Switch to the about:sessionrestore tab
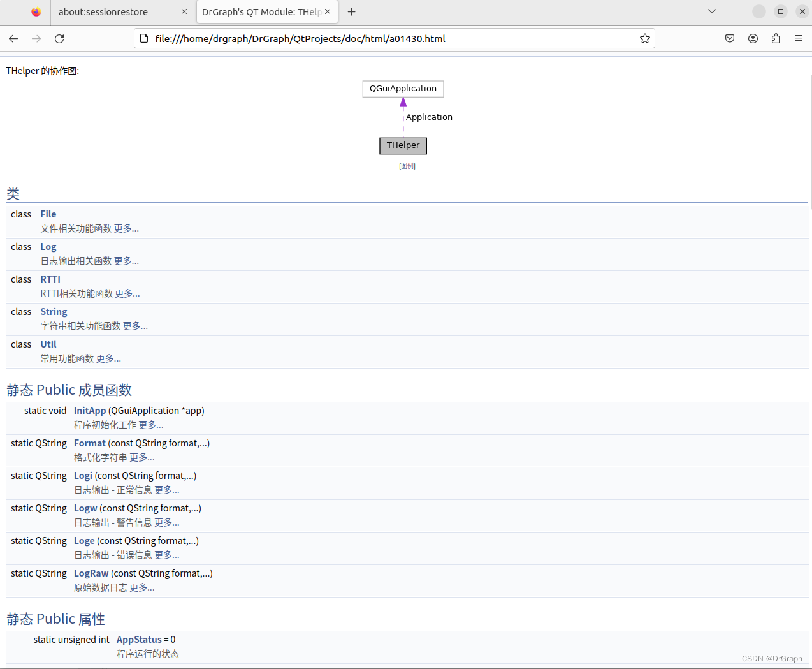 click(122, 11)
